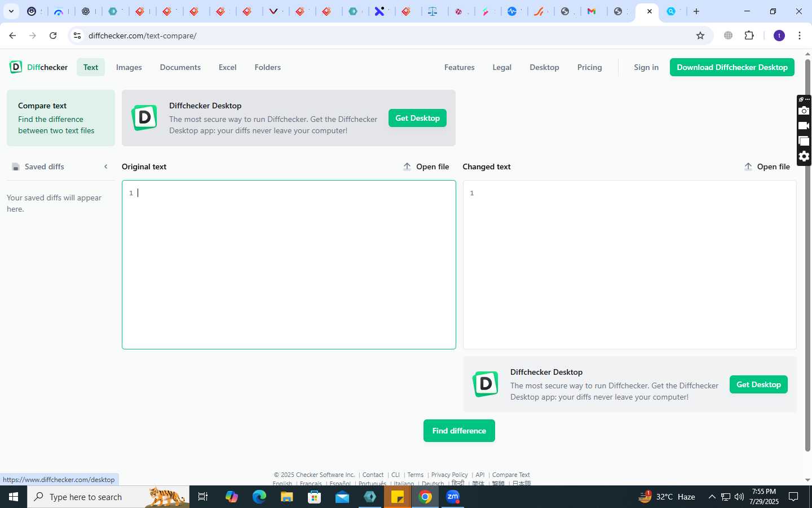Open the API footer link
812x508 pixels.
[x=480, y=475]
